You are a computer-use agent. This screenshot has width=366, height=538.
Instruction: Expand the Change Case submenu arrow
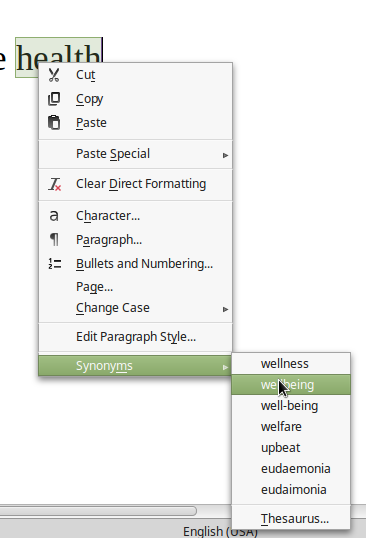[225, 309]
